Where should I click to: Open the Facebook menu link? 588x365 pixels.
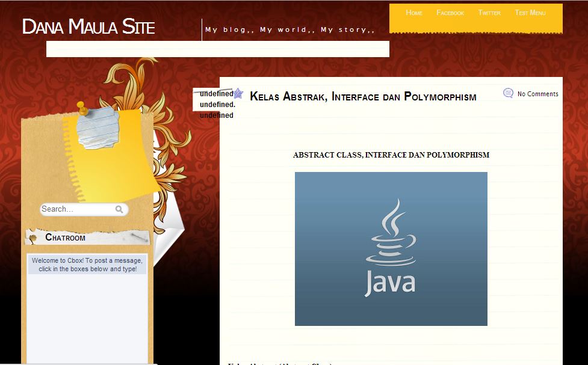[x=450, y=13]
